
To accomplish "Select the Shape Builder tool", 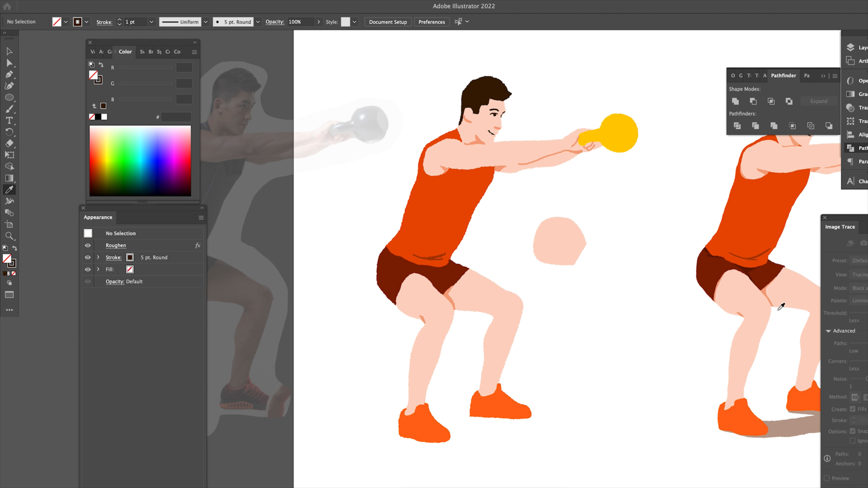I will (x=9, y=166).
